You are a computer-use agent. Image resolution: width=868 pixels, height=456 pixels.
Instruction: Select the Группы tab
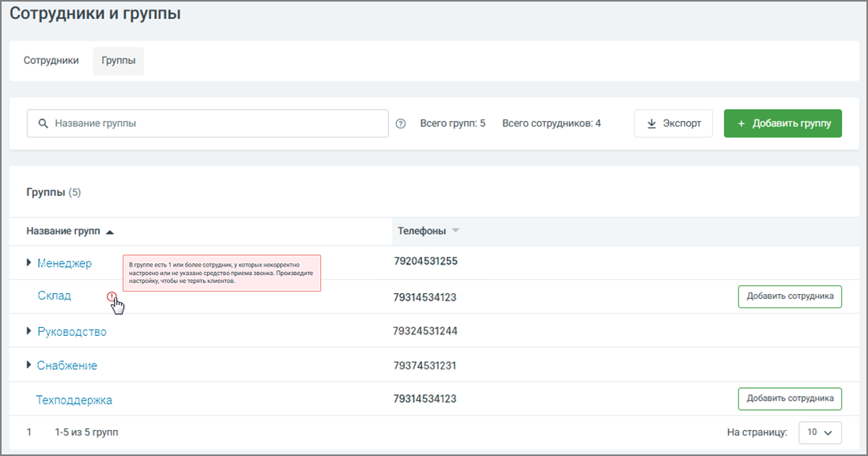click(x=119, y=61)
